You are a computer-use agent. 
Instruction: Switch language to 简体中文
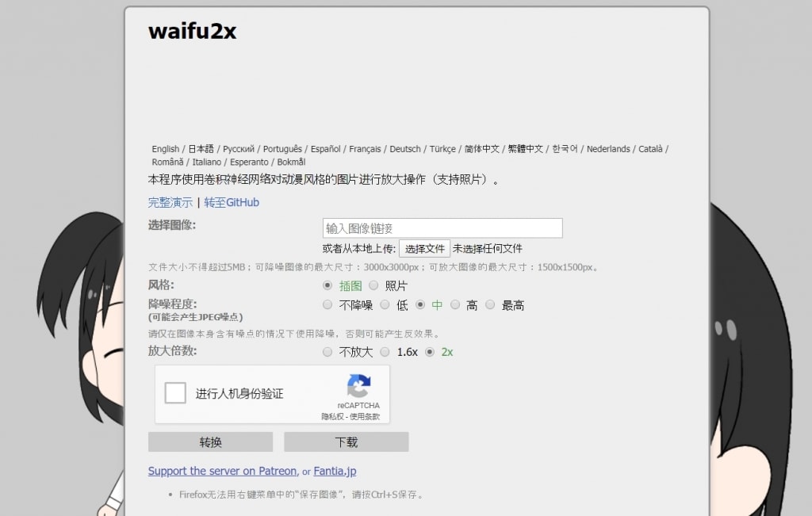point(481,149)
